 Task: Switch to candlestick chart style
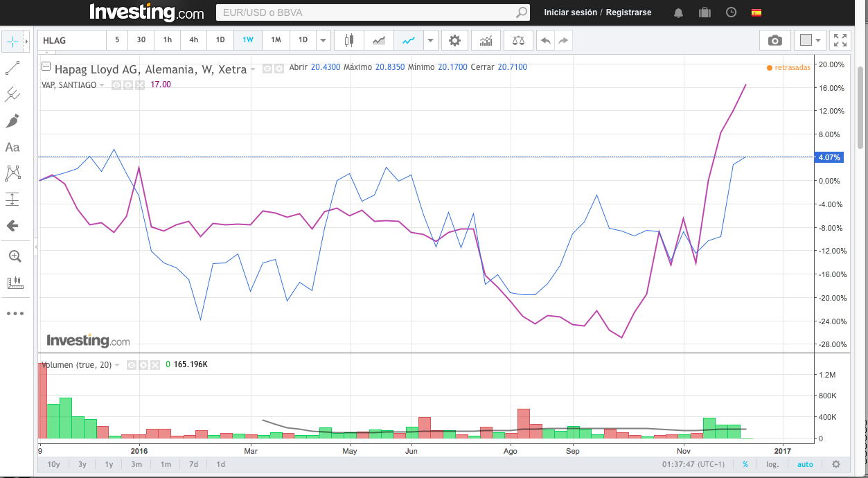coord(349,40)
